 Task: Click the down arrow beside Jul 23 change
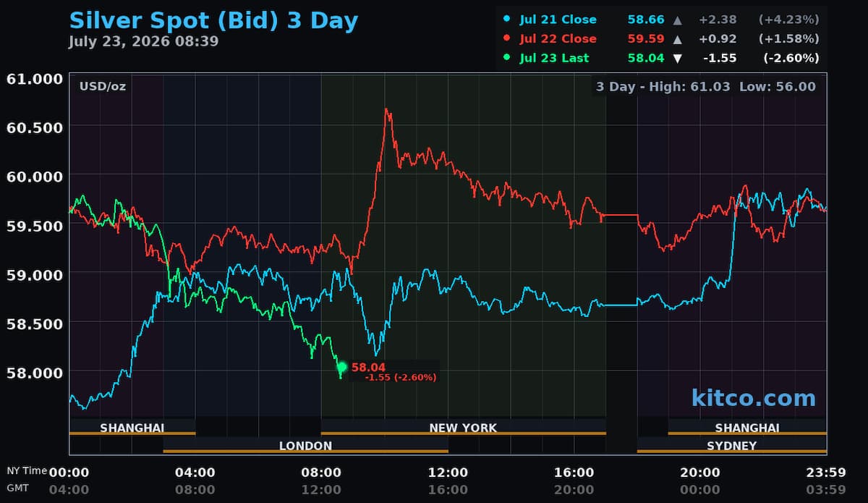click(677, 58)
